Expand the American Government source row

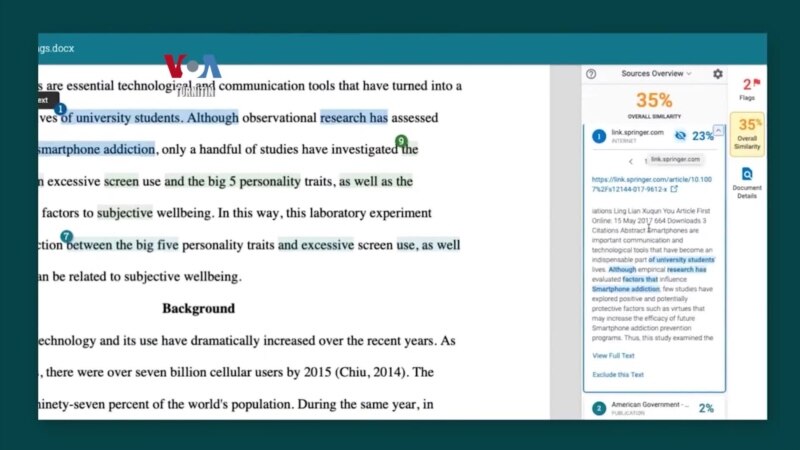[655, 408]
